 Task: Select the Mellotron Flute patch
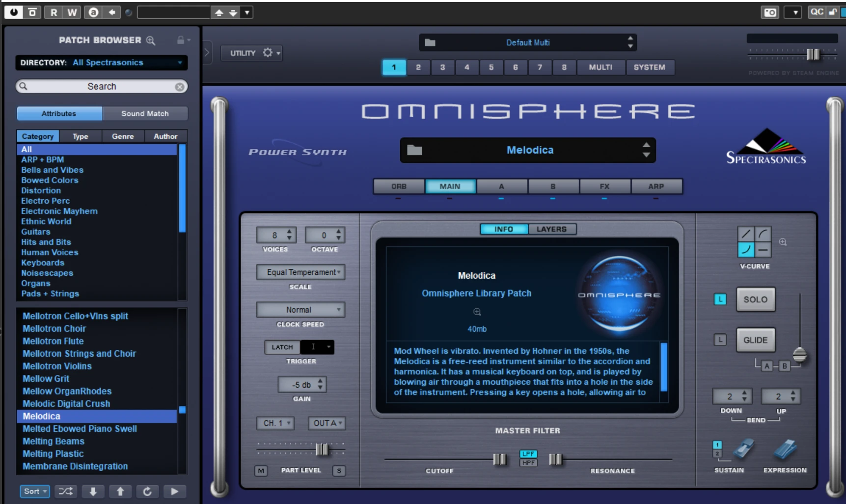97,341
